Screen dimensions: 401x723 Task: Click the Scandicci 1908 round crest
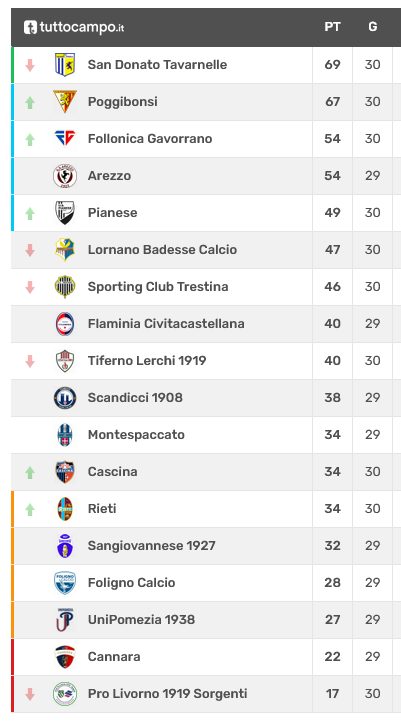click(x=65, y=397)
